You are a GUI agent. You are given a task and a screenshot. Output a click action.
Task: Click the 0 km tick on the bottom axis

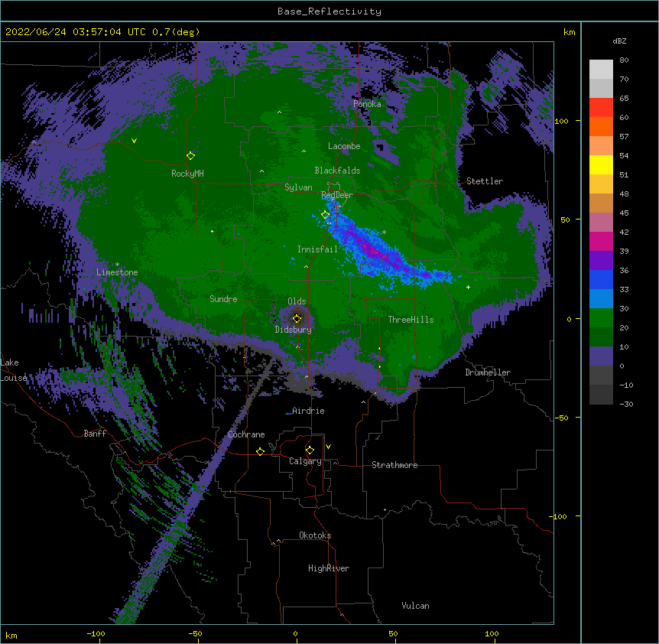click(295, 634)
